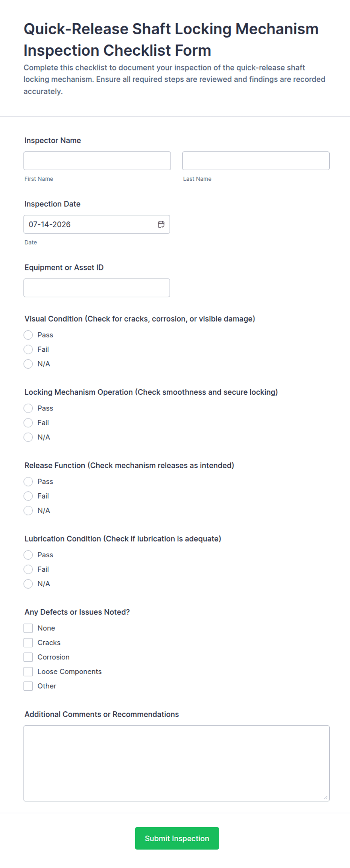Select Pass for Locking Mechanism Operation

point(28,408)
